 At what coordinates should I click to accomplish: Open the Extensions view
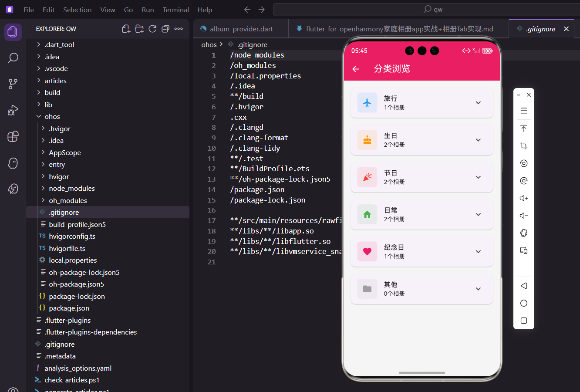click(13, 136)
